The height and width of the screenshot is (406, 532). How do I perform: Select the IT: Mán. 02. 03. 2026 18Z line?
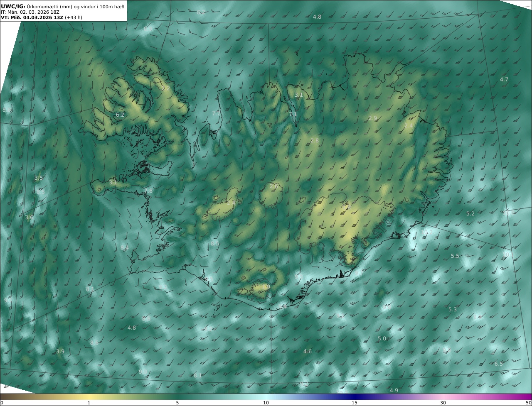[30, 12]
